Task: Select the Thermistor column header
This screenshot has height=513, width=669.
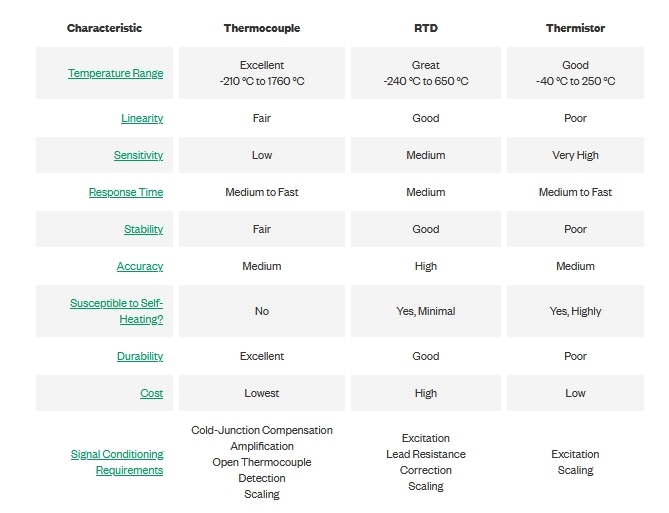Action: click(575, 28)
